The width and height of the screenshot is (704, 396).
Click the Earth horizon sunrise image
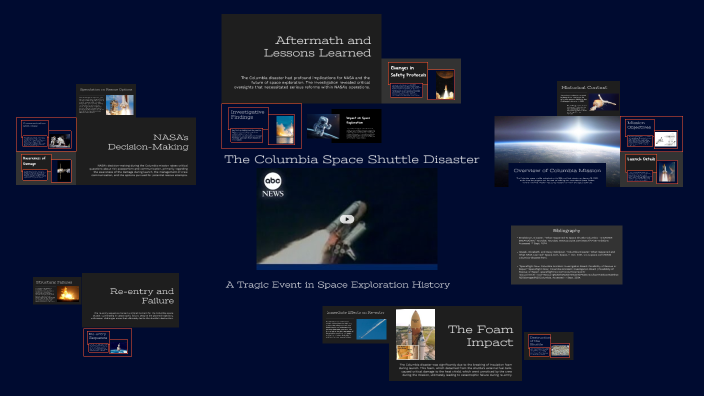coord(557,139)
